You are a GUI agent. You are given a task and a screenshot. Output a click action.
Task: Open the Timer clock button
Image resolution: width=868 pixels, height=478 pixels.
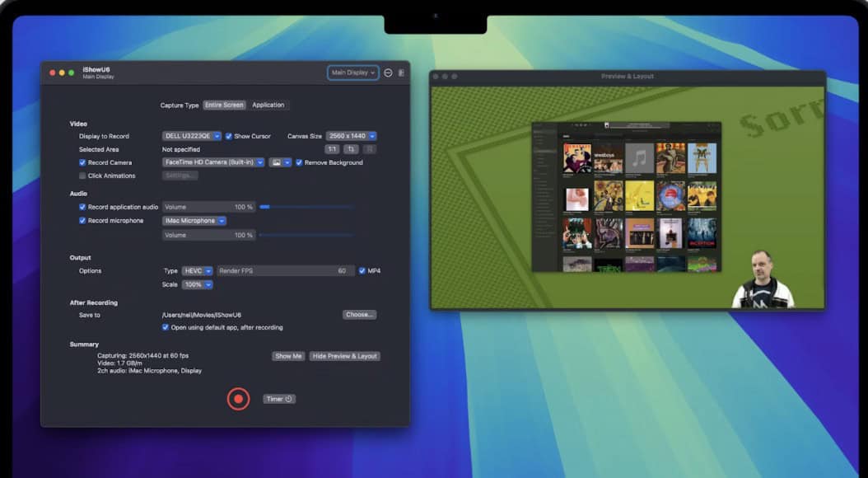pos(279,399)
